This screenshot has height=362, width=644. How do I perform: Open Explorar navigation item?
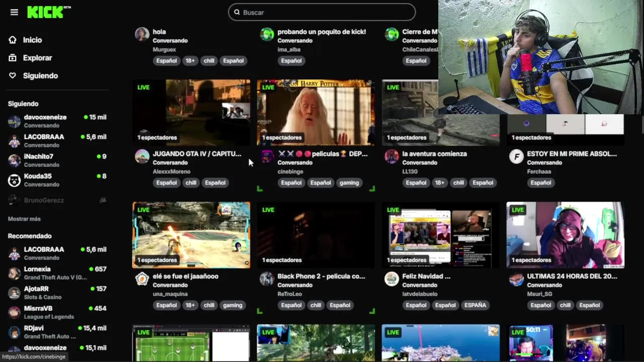tap(37, 58)
